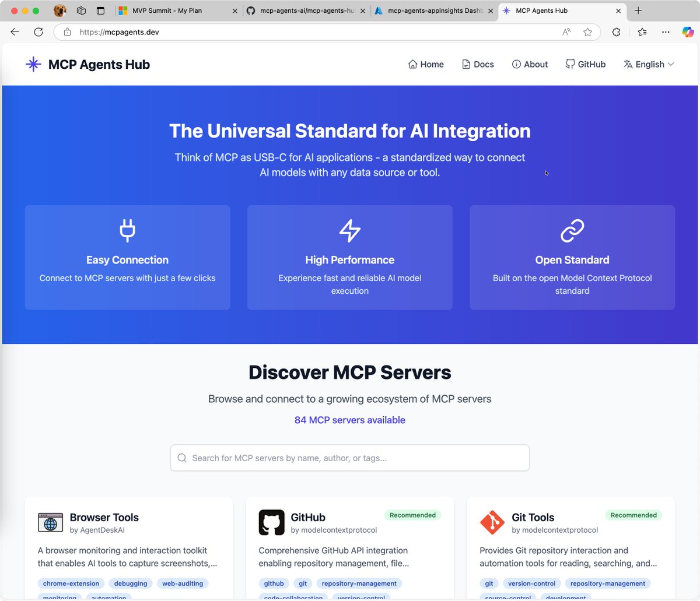Click the address bar URL field

tap(327, 32)
